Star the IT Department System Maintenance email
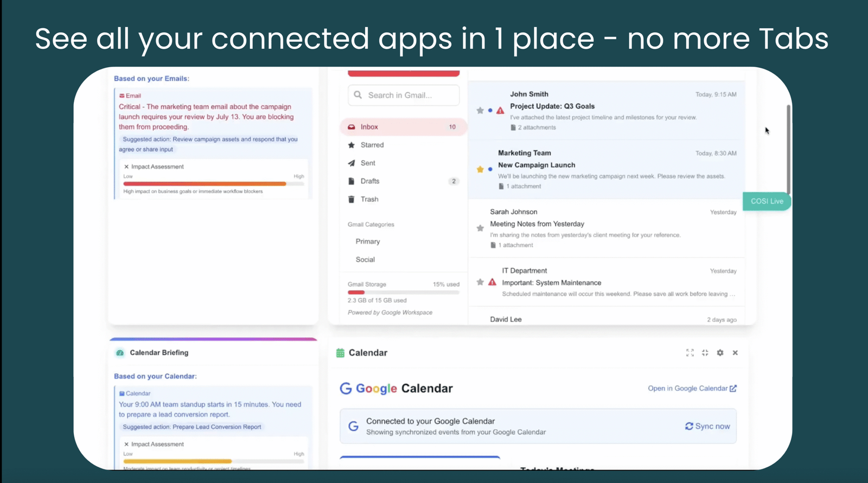This screenshot has width=868, height=483. coord(480,282)
